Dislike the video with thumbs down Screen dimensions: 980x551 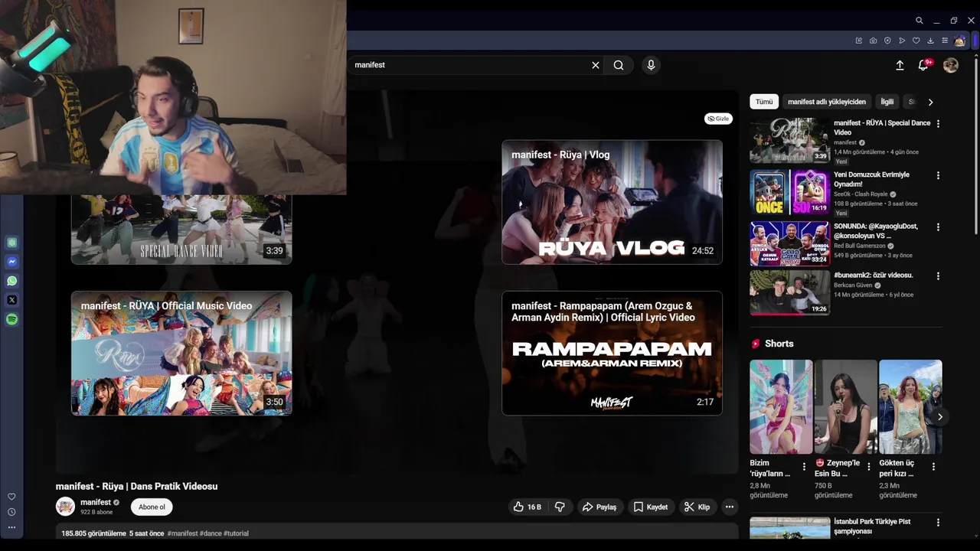(560, 507)
